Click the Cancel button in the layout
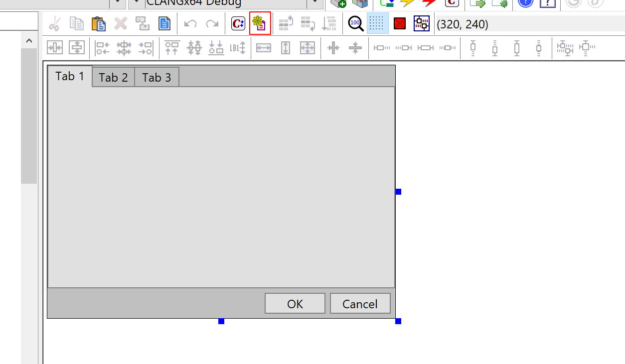Screen dimensions: 625x364 point(359,304)
